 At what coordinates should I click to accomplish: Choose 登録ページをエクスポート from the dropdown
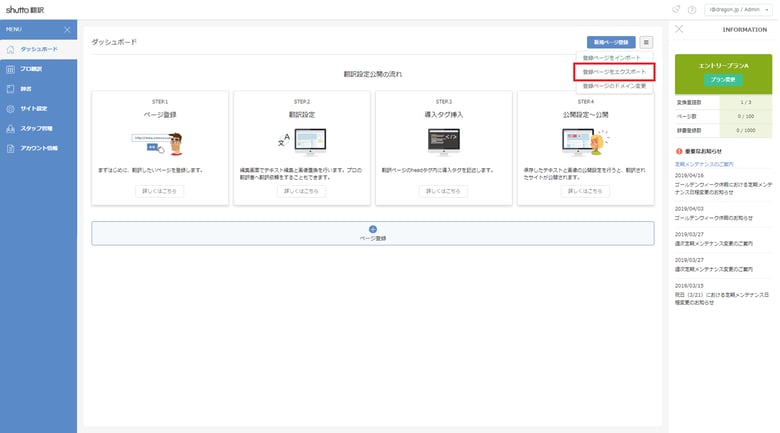tap(614, 72)
